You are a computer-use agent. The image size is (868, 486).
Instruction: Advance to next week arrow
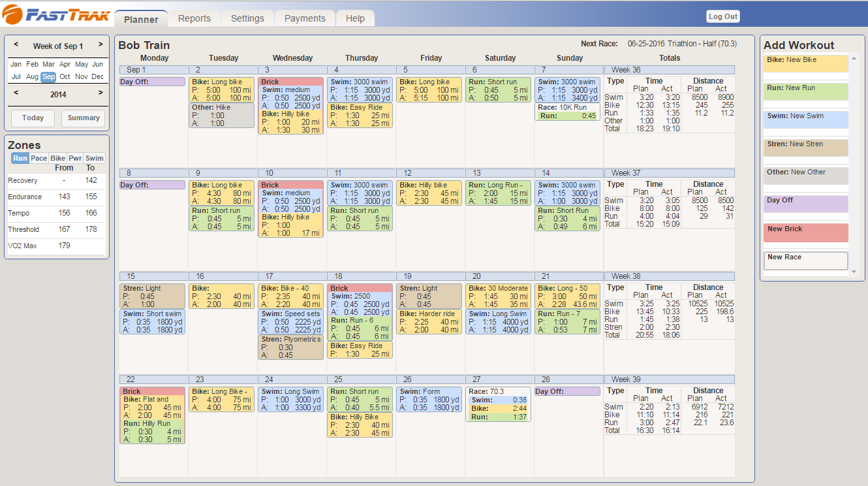point(101,45)
